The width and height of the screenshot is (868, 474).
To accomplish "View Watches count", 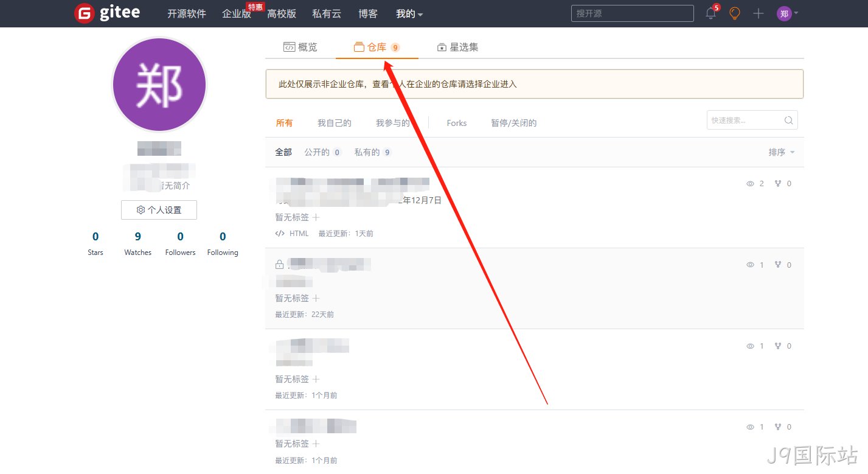I will pos(137,243).
